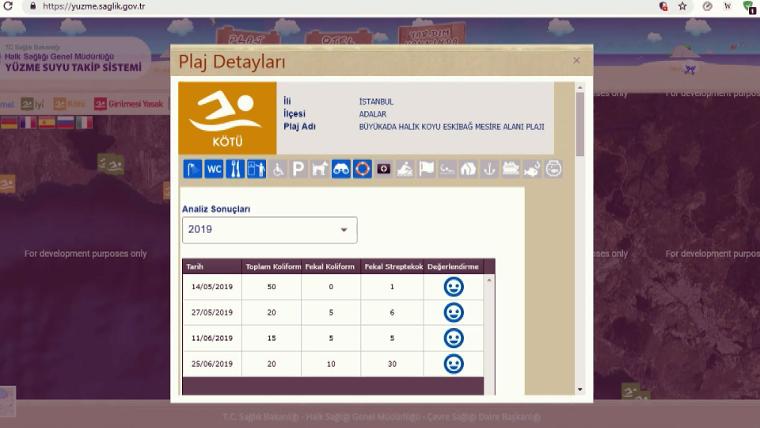This screenshot has height=428, width=760.
Task: Bookmark this page with the star icon
Action: point(682,6)
